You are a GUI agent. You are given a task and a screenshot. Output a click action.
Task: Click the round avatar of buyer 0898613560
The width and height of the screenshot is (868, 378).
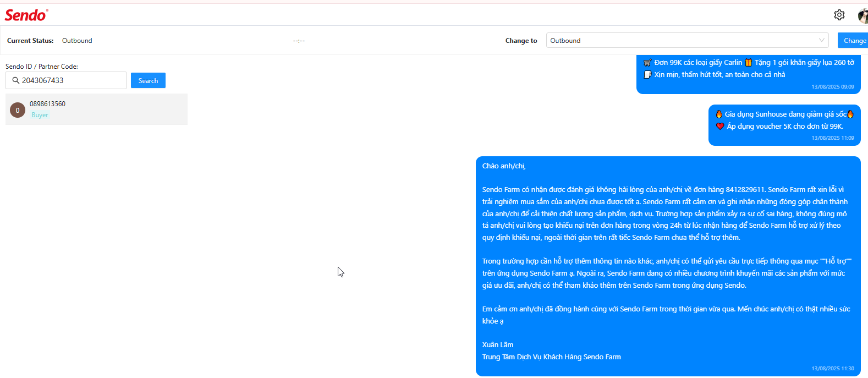18,110
